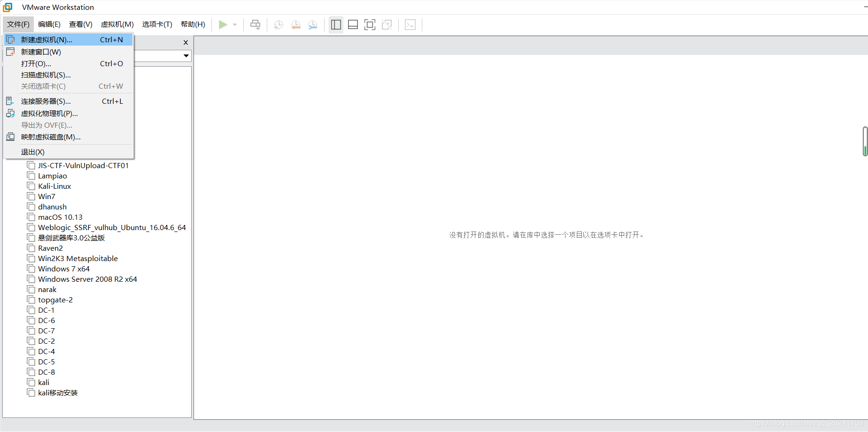Click the VM icon beside Raven2
This screenshot has height=432, width=868.
(x=31, y=248)
